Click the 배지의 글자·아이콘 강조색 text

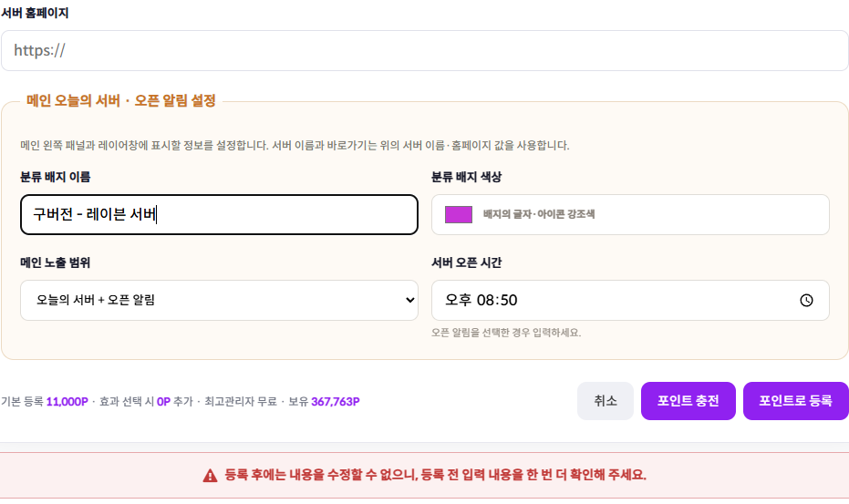pyautogui.click(x=539, y=214)
